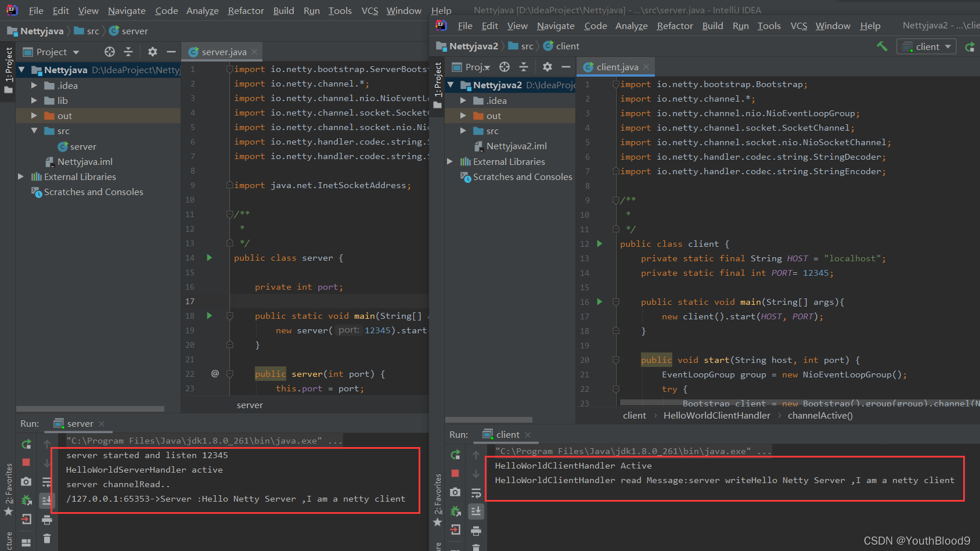Image resolution: width=980 pixels, height=551 pixels.
Task: Expand the out folder in Nettyjava2
Action: point(463,116)
